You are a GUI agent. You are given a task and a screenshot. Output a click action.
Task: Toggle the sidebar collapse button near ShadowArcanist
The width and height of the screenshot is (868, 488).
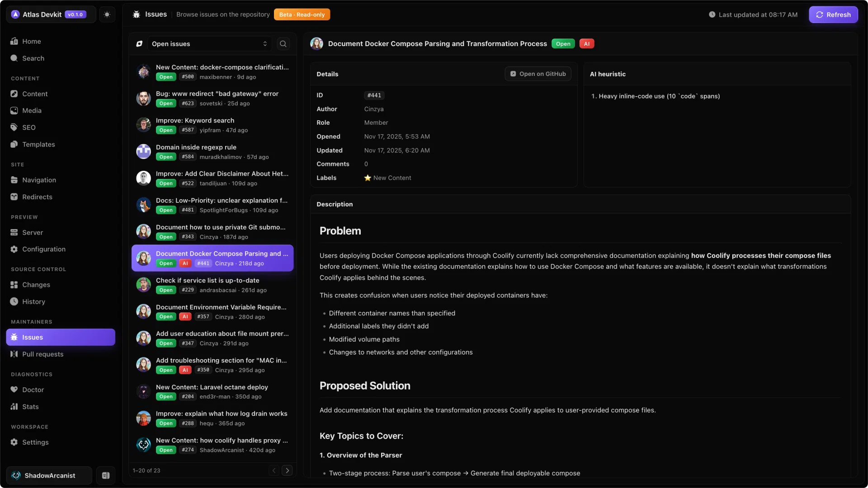[x=106, y=475]
